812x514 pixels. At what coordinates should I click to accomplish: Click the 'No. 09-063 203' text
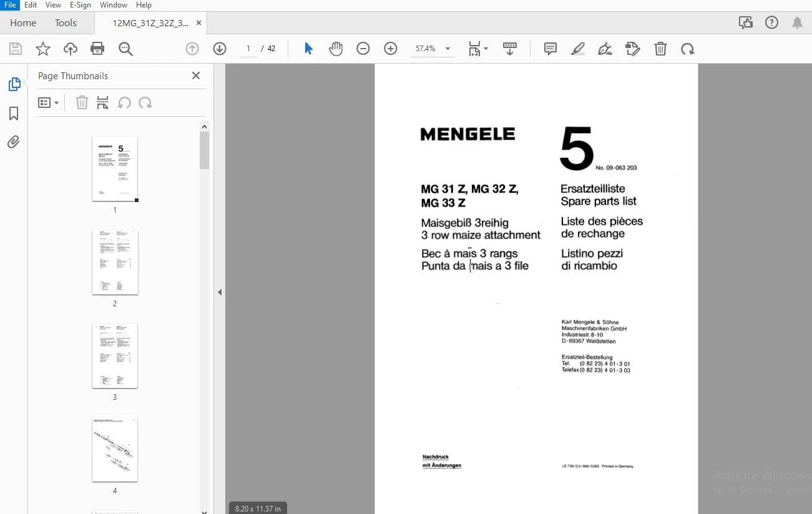tap(617, 168)
